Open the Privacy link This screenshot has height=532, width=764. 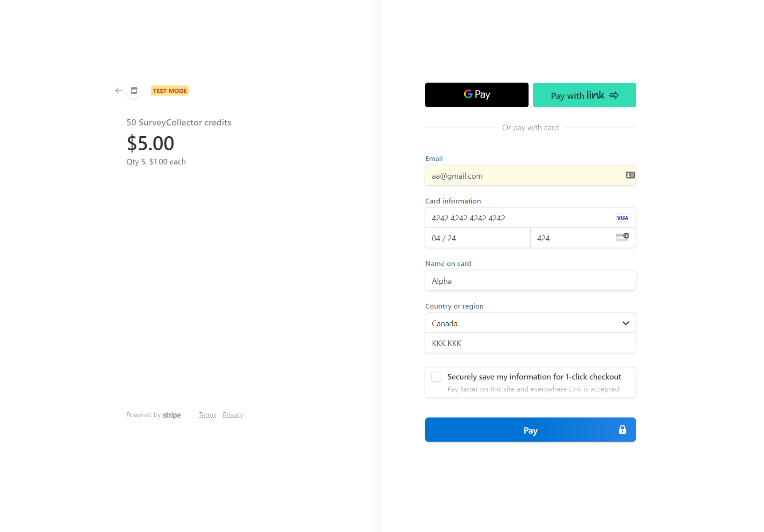point(233,415)
